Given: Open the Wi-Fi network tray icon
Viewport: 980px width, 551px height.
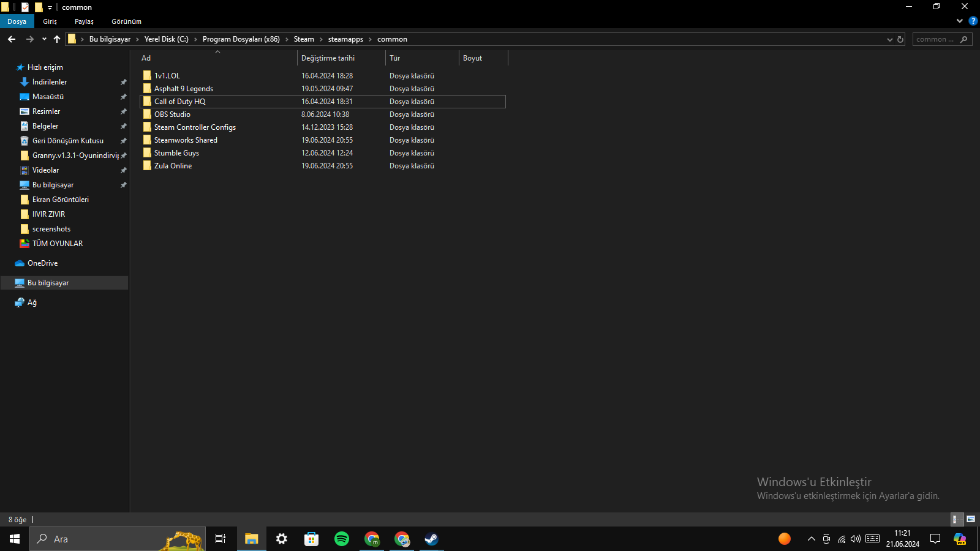Looking at the screenshot, I should [x=842, y=539].
